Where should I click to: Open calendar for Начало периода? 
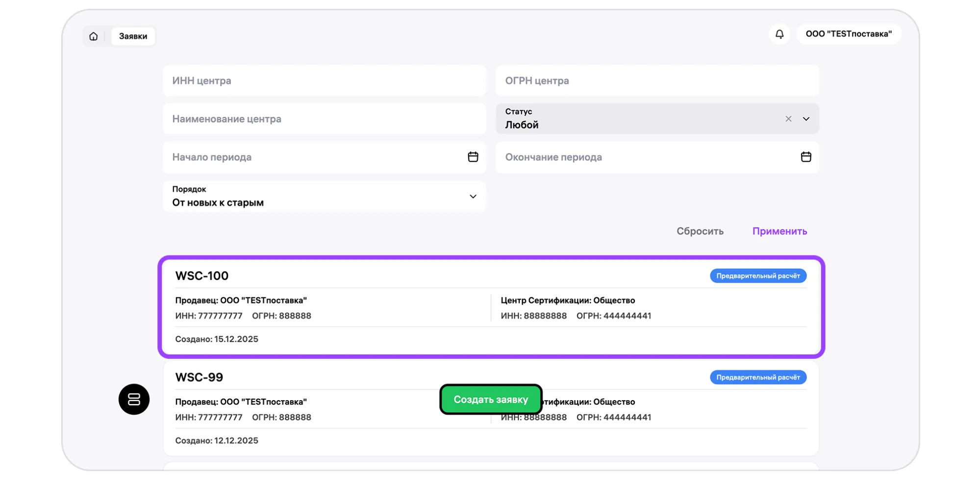[473, 157]
